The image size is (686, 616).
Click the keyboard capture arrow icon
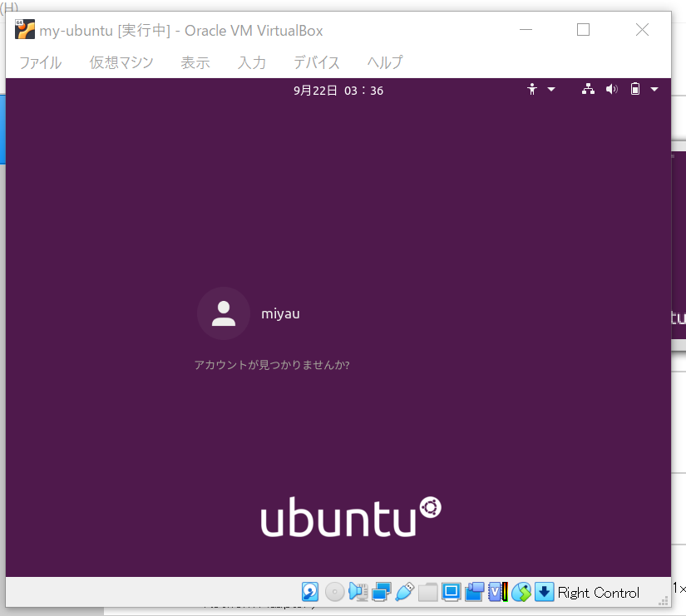coord(545,592)
